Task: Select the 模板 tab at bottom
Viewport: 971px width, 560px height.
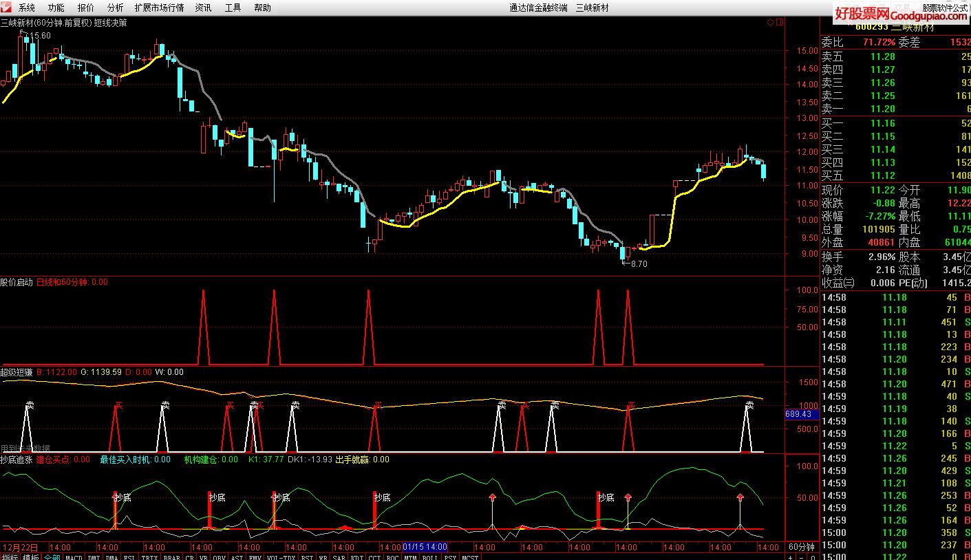Action: pyautogui.click(x=30, y=557)
